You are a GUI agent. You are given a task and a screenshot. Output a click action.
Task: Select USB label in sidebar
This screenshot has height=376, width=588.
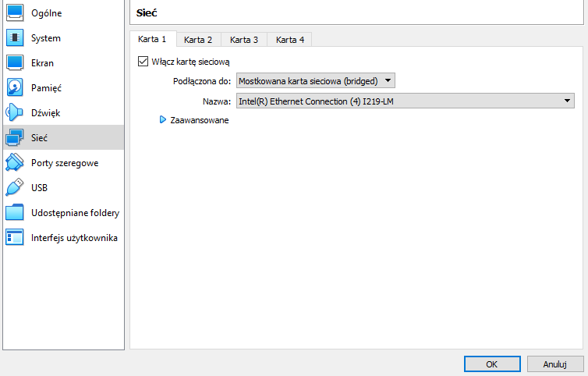[39, 188]
